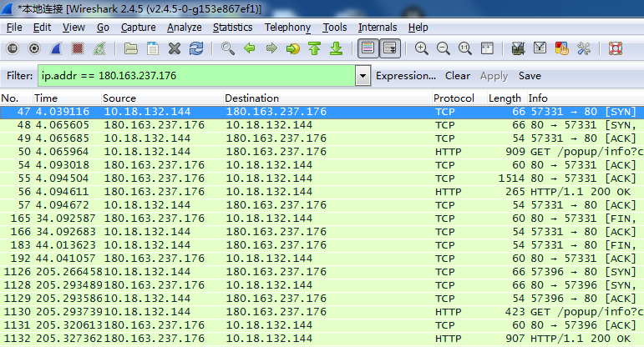The height and width of the screenshot is (347, 644).
Task: Toggle auto scroll in live capture
Action: [390, 48]
